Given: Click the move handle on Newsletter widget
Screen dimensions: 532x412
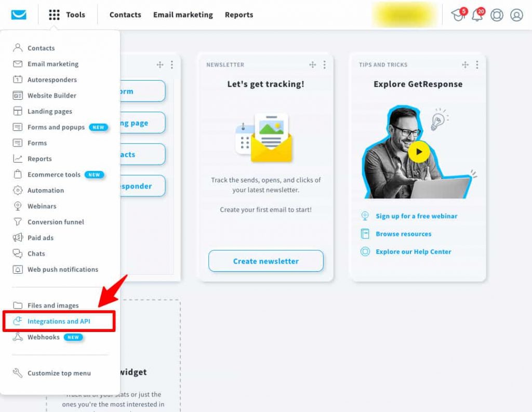Looking at the screenshot, I should [x=312, y=64].
